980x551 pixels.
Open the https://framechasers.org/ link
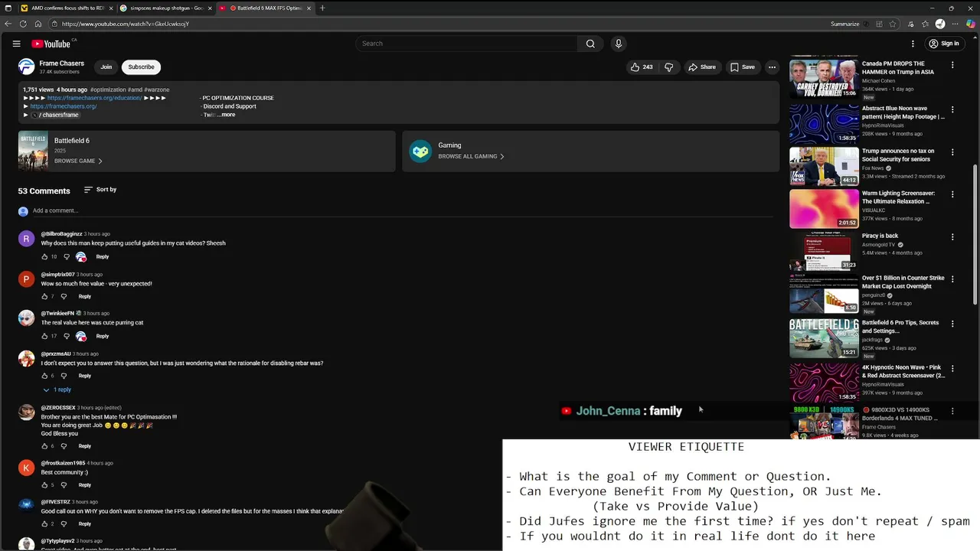click(x=64, y=106)
